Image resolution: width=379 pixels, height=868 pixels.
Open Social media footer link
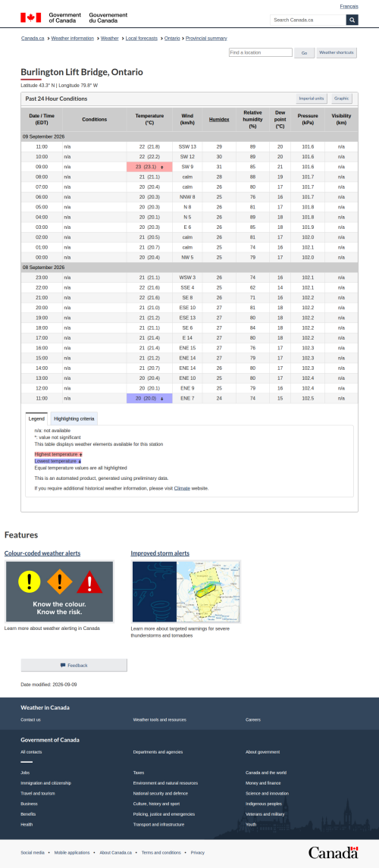point(33,853)
